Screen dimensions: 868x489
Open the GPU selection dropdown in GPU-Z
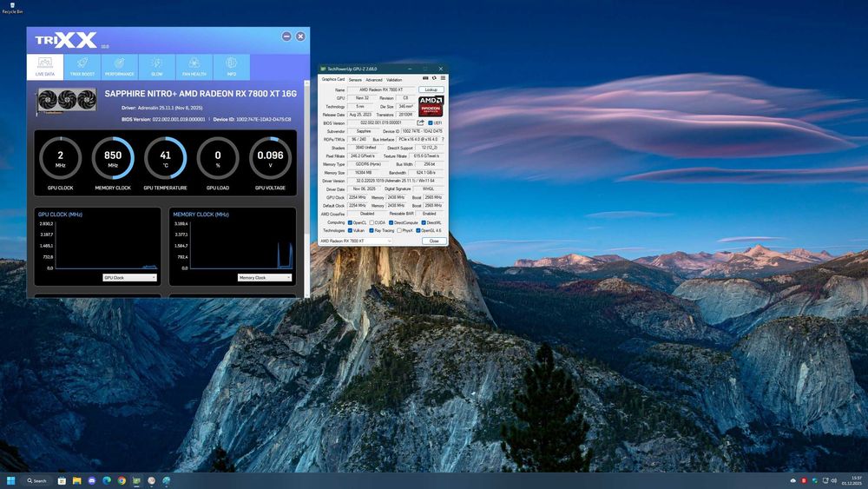(x=356, y=241)
